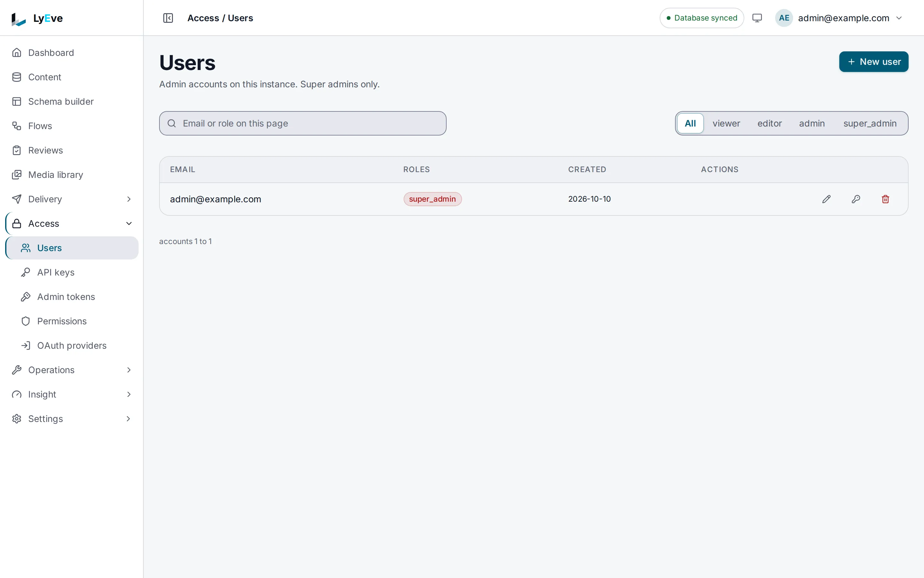Open Dashboard from sidebar

(72, 53)
